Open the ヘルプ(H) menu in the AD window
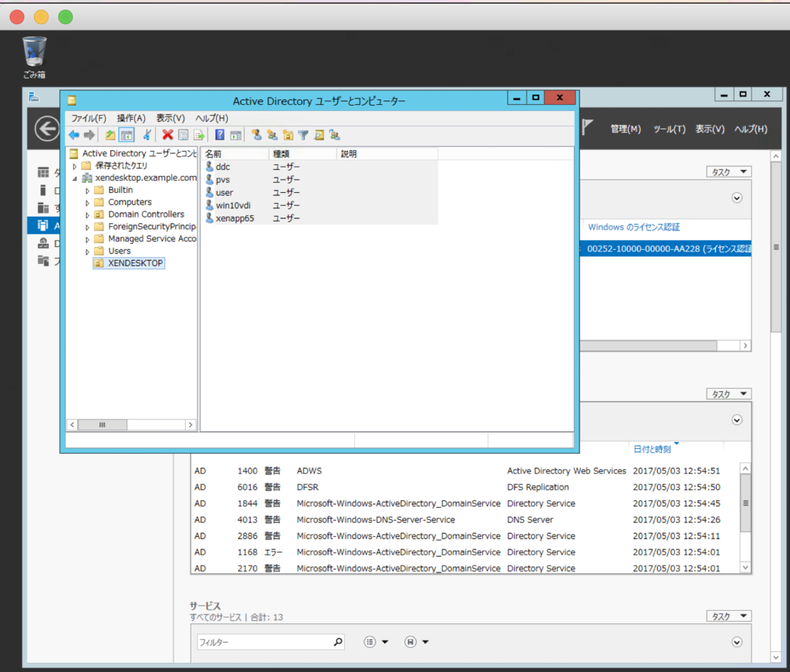Viewport: 790px width, 672px height. tap(211, 118)
